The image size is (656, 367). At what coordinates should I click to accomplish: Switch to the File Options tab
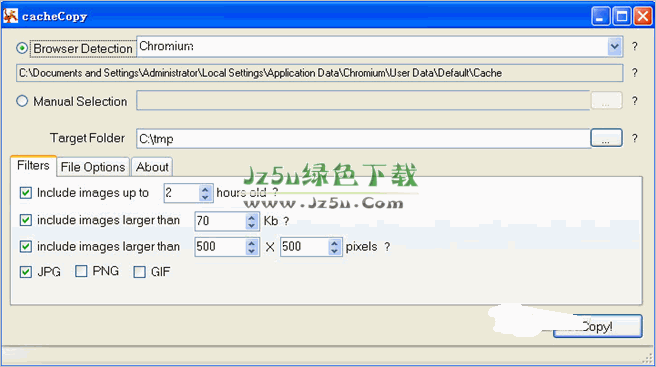93,167
